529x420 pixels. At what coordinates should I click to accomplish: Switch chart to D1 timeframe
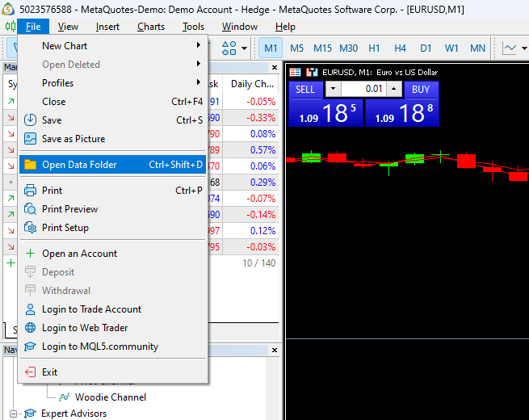(426, 48)
